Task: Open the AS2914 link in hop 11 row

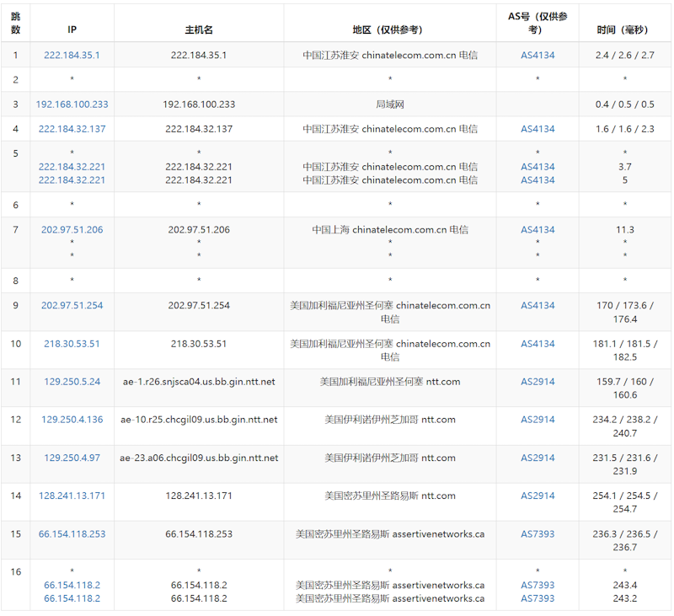Action: click(x=538, y=382)
